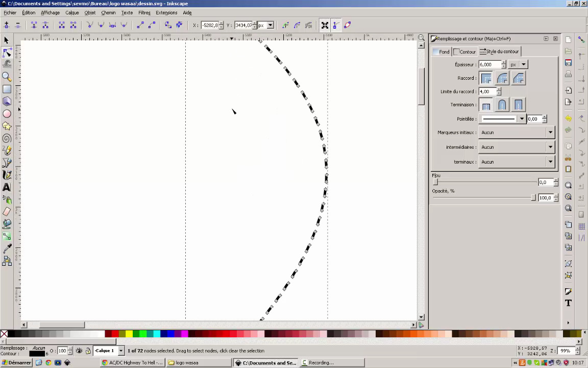Pick the Zoom magnifier tool
The image size is (588, 368).
pos(7,77)
